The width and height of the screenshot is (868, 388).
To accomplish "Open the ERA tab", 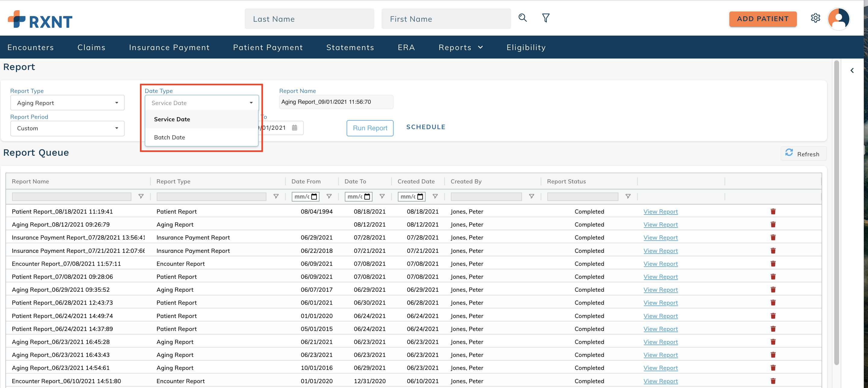I will (x=406, y=48).
